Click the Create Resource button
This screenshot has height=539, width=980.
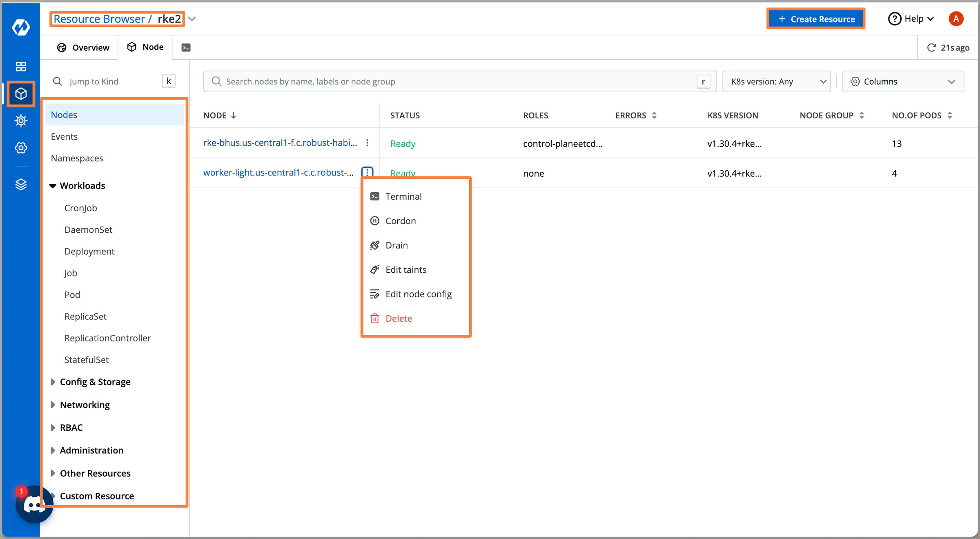[x=815, y=19]
